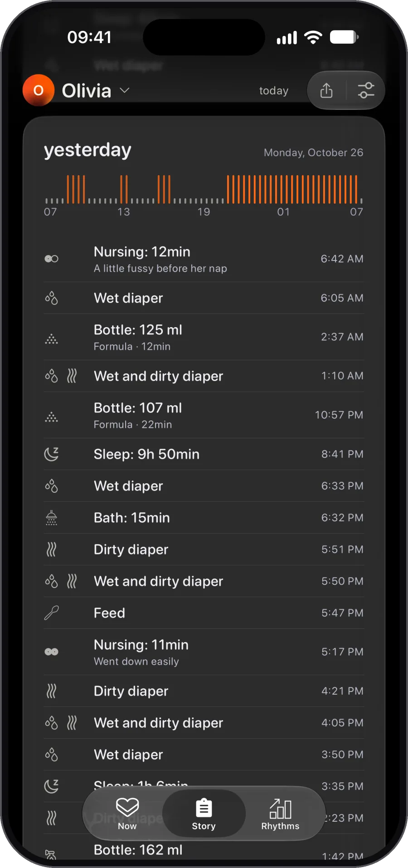Expand the Olivia profile chevron

point(125,90)
